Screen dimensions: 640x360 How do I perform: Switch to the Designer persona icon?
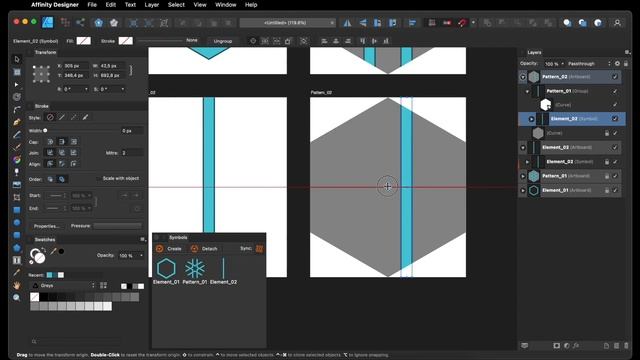tap(48, 22)
